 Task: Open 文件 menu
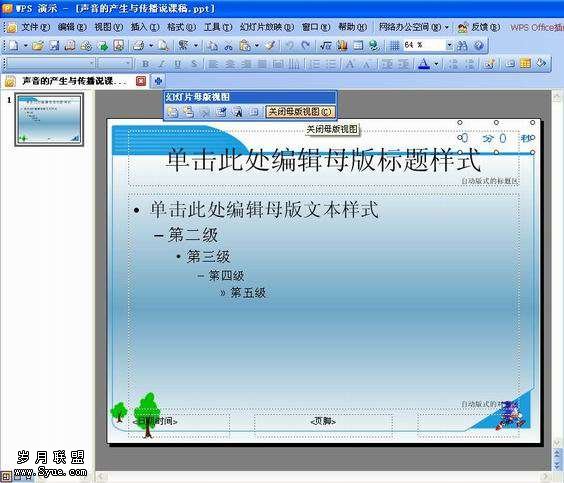pos(35,27)
